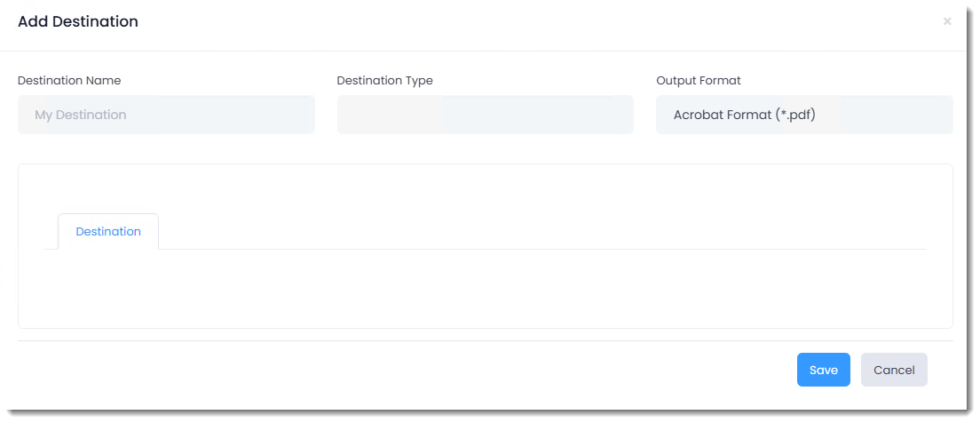
Task: Open the Destination Type dropdown
Action: tap(486, 115)
